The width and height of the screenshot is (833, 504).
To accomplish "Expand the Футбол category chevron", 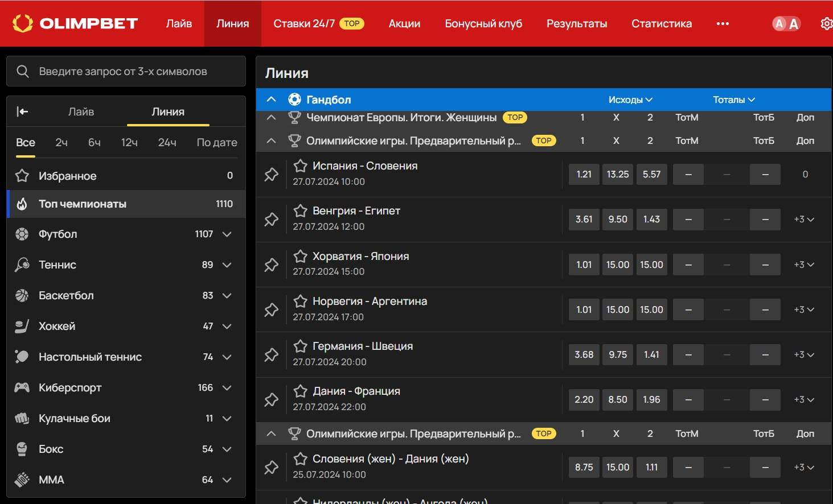I will pyautogui.click(x=227, y=234).
